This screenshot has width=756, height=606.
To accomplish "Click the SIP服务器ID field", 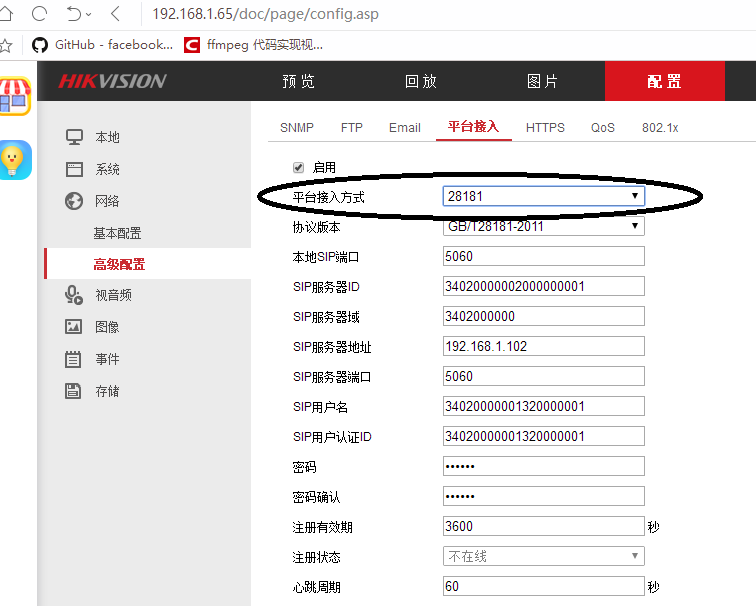I will (x=543, y=286).
